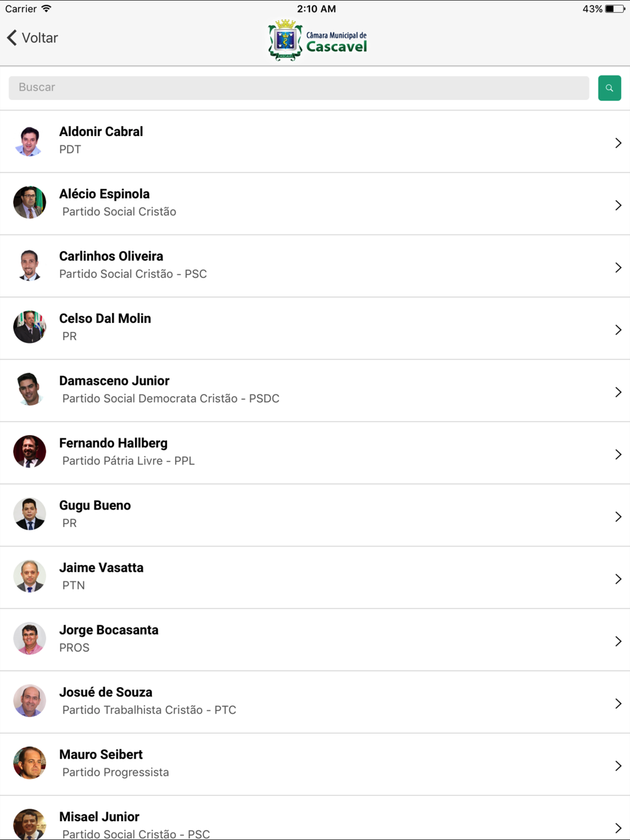Select Jorge Bocasanta's avatar image
This screenshot has width=630, height=840.
click(30, 639)
